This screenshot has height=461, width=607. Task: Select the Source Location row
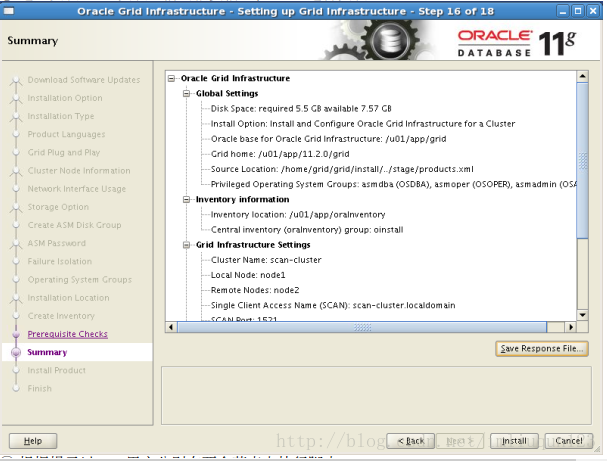[342, 169]
